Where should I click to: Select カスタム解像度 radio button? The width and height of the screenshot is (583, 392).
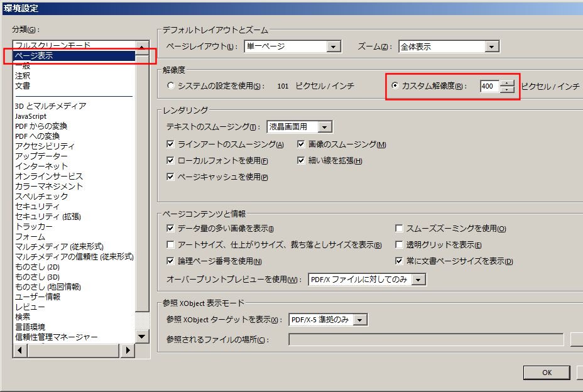tap(395, 85)
